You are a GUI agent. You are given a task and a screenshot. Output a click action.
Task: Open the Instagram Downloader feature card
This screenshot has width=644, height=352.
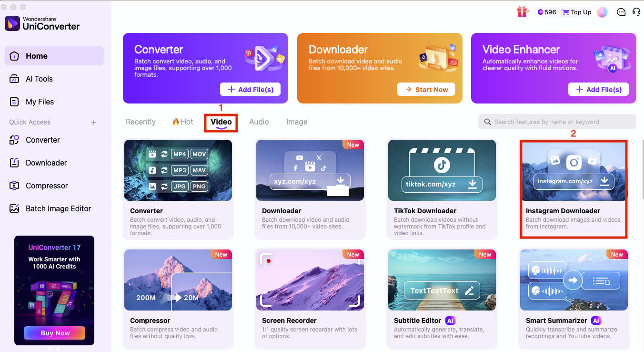(x=573, y=188)
